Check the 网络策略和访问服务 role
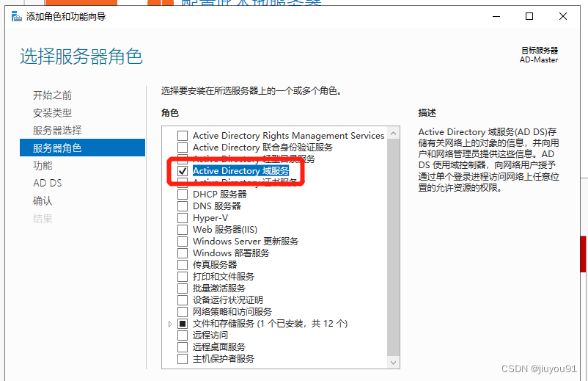This screenshot has width=588, height=381. coord(183,311)
